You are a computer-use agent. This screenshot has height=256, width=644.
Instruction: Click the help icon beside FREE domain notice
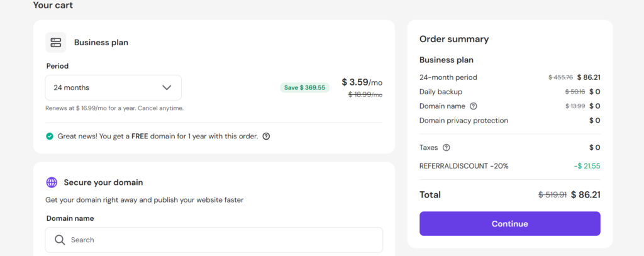(x=266, y=136)
